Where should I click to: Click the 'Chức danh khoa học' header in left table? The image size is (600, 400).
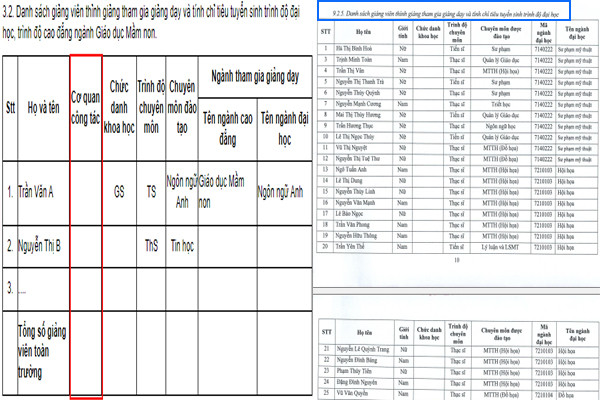119,107
